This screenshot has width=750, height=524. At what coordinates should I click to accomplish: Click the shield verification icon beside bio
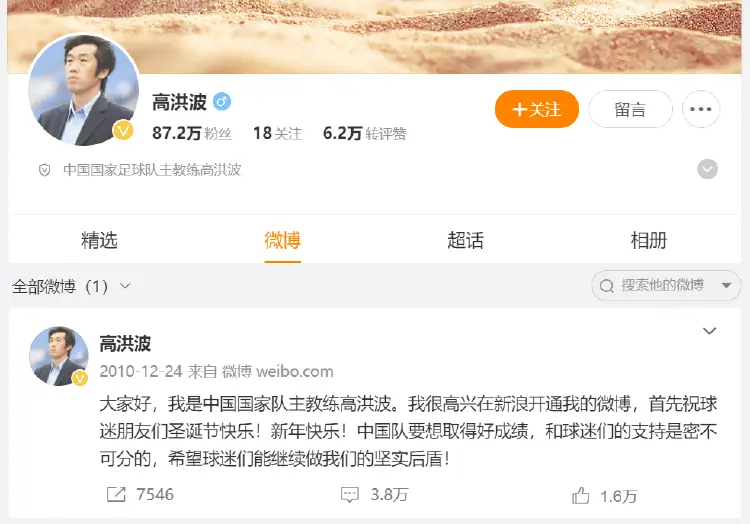click(x=44, y=170)
